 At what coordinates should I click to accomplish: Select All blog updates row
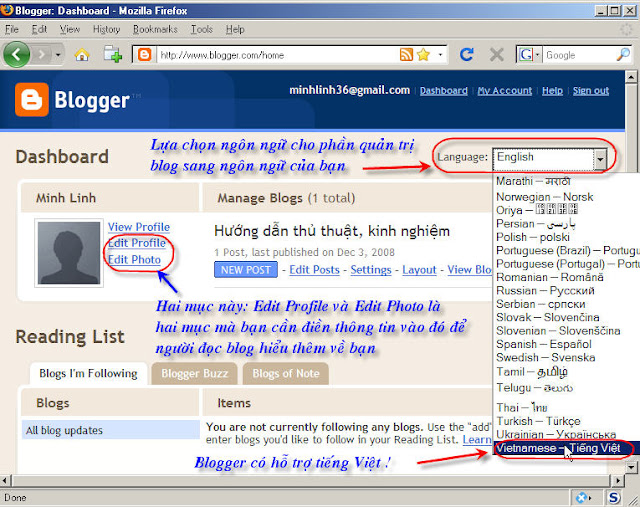[x=111, y=430]
